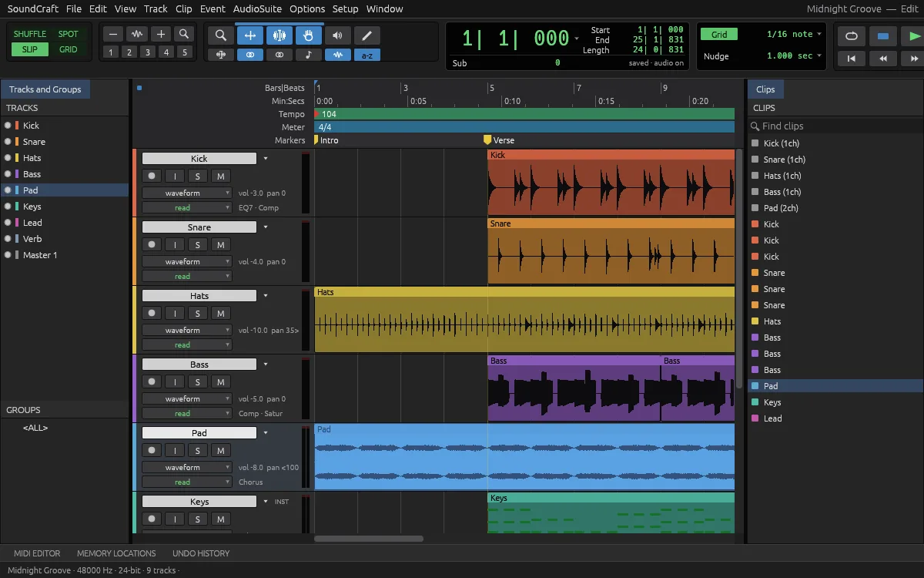Record-arm the Kick track
This screenshot has height=578, width=924.
pyautogui.click(x=152, y=176)
